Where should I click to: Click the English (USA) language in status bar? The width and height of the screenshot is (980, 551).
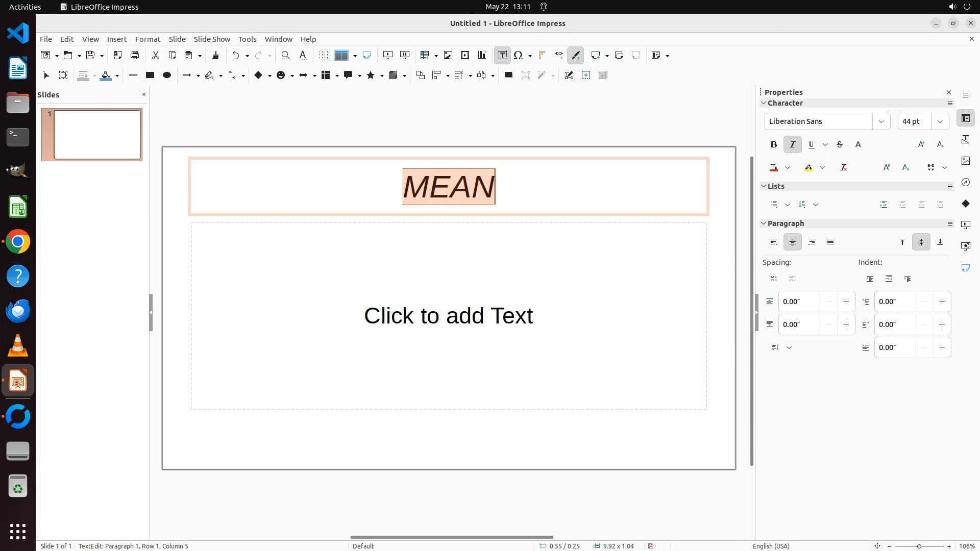771,546
